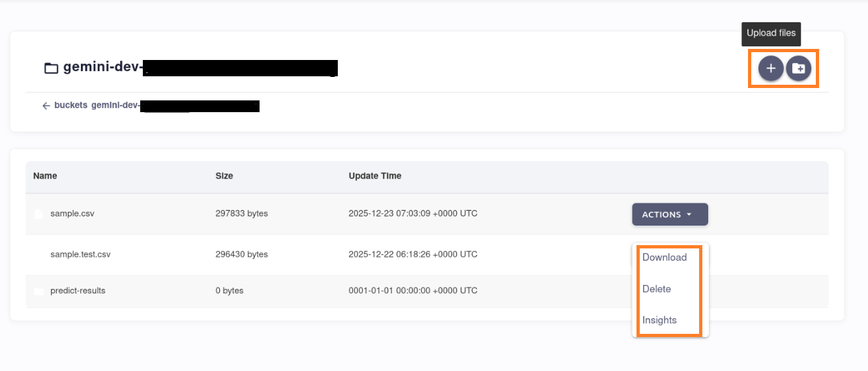Click the folder icon beside the bucket title
The height and width of the screenshot is (371, 868).
51,68
